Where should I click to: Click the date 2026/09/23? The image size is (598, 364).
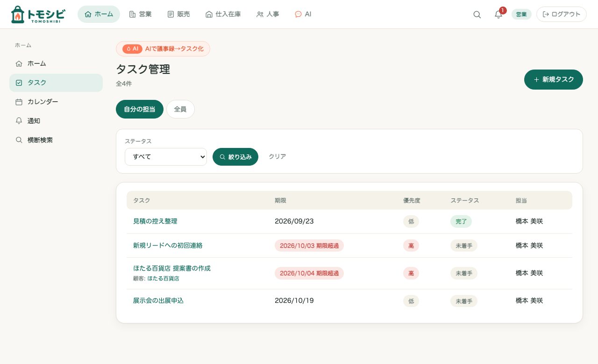(x=294, y=221)
